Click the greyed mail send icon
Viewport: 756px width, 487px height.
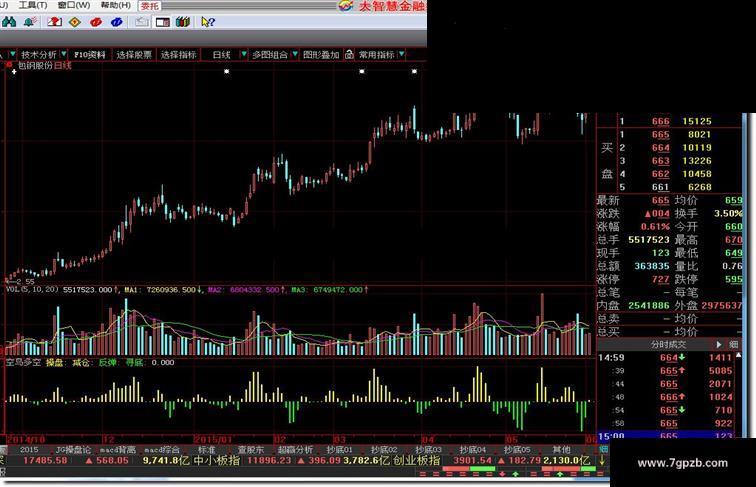pos(141,22)
